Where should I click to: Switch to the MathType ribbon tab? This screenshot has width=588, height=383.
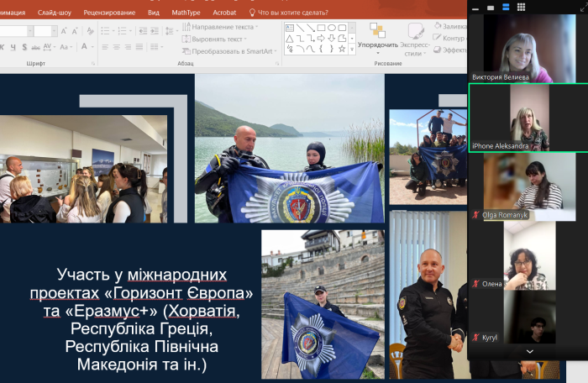pos(186,13)
